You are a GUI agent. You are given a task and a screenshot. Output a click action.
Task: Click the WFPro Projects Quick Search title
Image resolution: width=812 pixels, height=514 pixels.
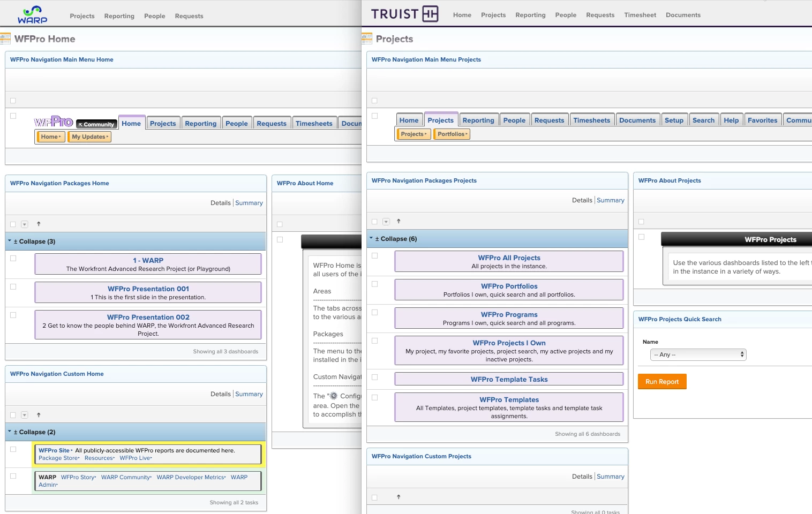coord(680,319)
